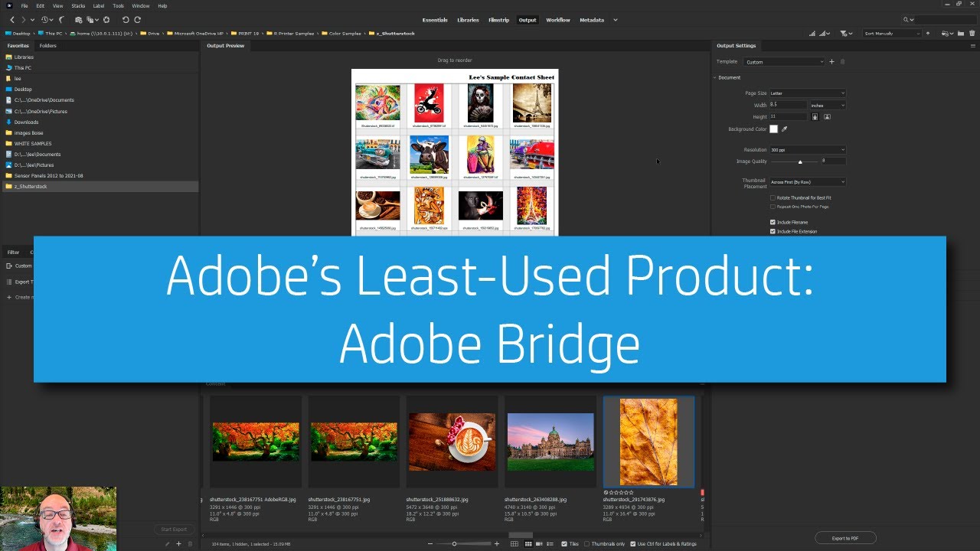Image resolution: width=980 pixels, height=551 pixels.
Task: Click the Image Quality slider handle
Action: tap(800, 161)
